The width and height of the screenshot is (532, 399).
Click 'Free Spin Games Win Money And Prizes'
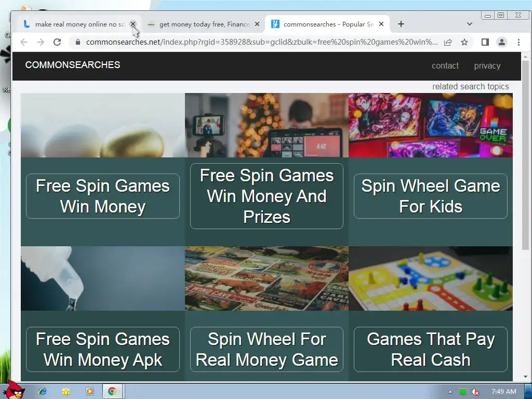point(267,196)
